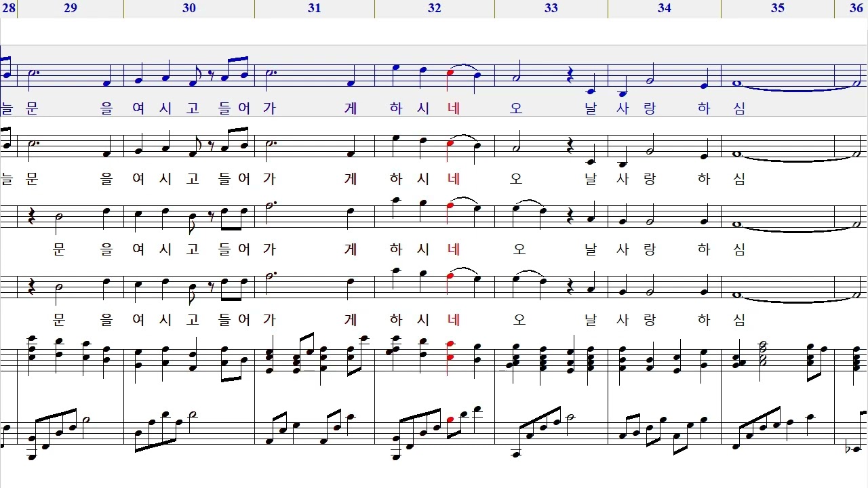Go to measure 34 in the ruler
The image size is (868, 488).
[665, 8]
